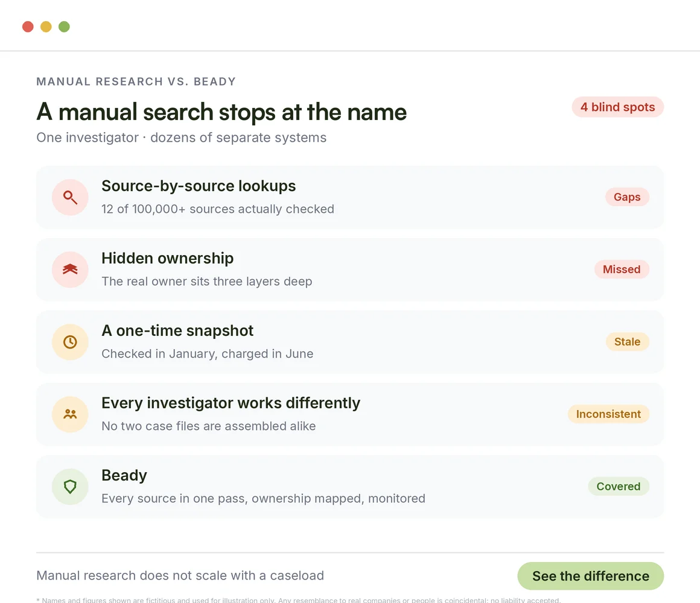Click the Inconsistent status badge
This screenshot has height=603, width=700.
tap(608, 414)
